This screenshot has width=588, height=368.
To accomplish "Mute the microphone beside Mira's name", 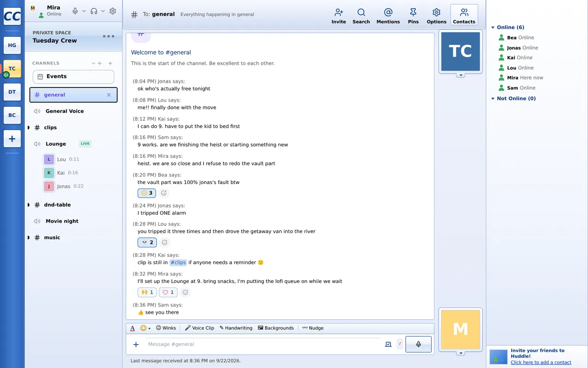I will point(75,11).
